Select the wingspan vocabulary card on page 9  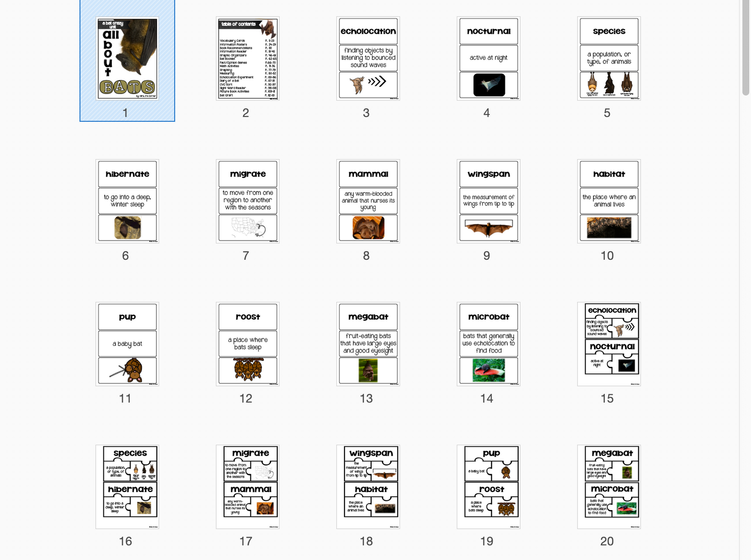click(489, 202)
